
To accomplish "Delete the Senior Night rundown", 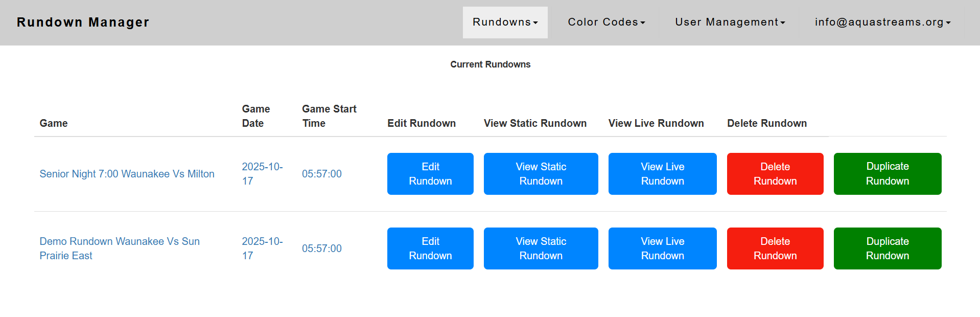I will point(775,174).
